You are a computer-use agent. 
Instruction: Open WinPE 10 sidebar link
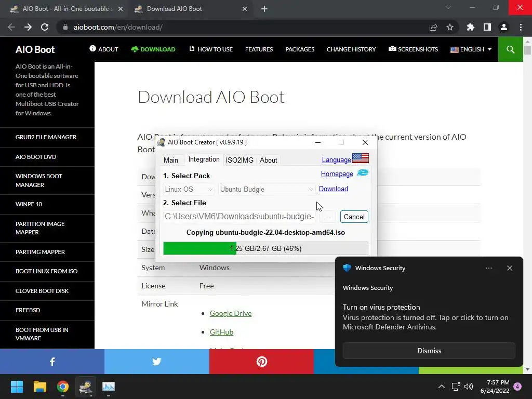click(x=29, y=204)
